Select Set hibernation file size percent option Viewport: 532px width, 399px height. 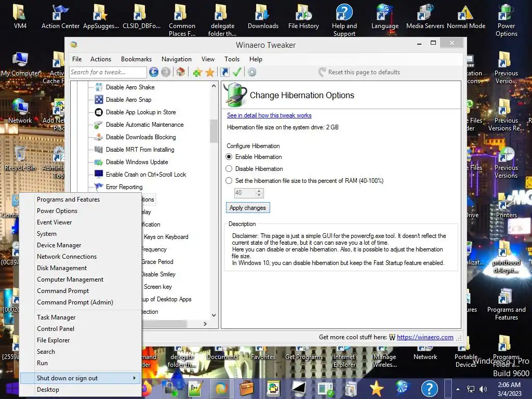[x=229, y=180]
